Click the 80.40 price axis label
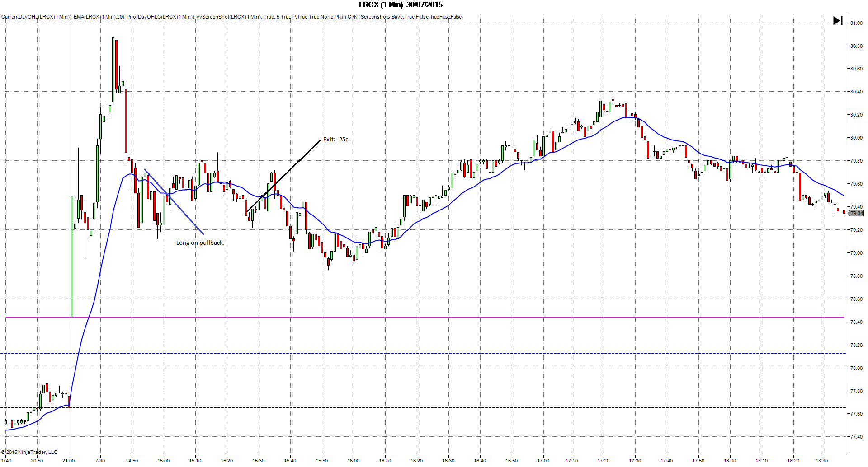 point(856,92)
